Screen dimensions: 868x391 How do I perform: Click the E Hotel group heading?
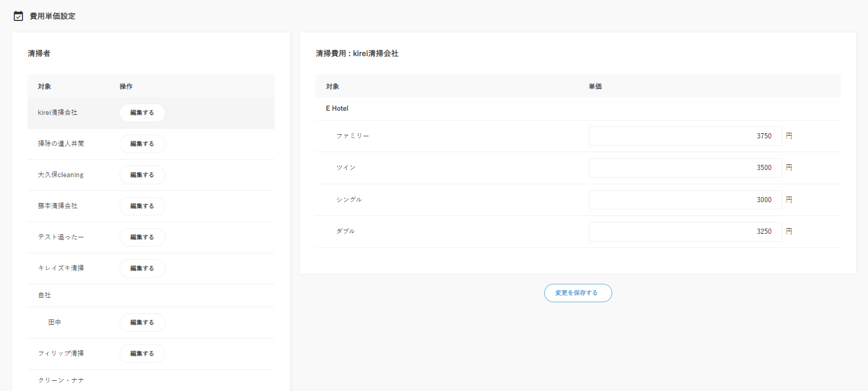tap(337, 109)
